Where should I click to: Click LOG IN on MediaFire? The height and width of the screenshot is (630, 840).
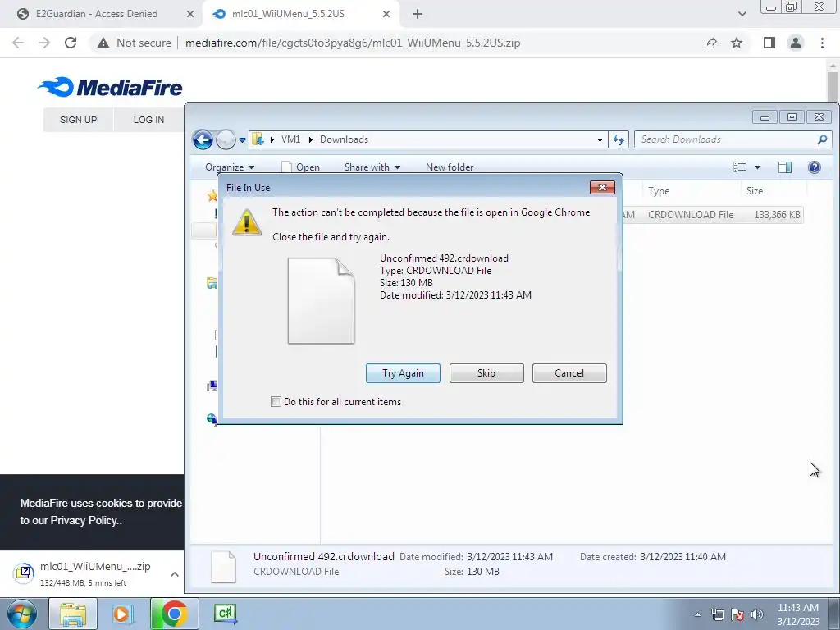(x=149, y=120)
